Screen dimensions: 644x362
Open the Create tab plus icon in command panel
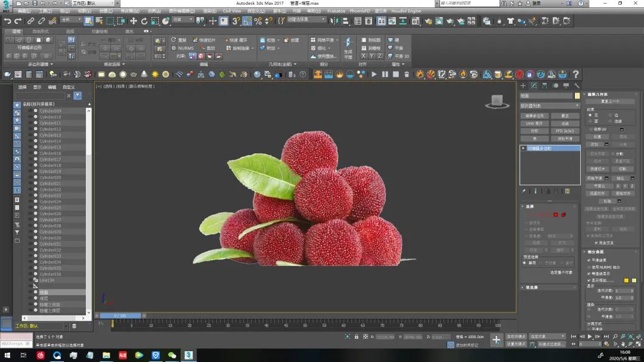(524, 86)
